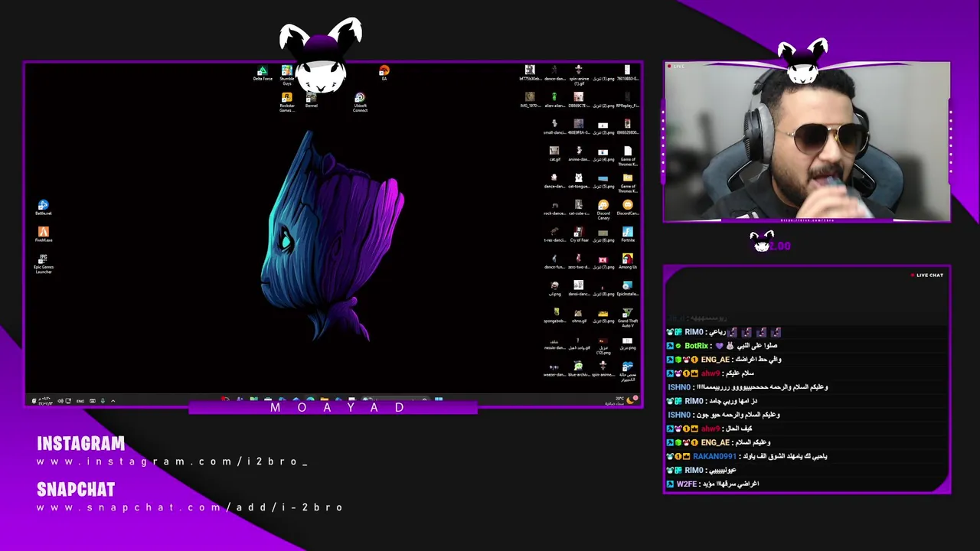Select the spongebob image file on desktop
980x551 pixels.
[x=554, y=315]
